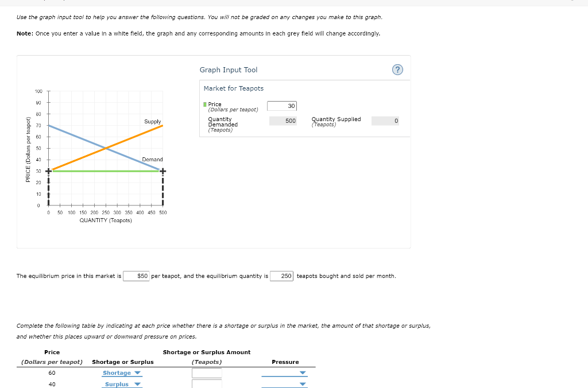Open the Pressure dropdown in the 60 row

[284, 373]
